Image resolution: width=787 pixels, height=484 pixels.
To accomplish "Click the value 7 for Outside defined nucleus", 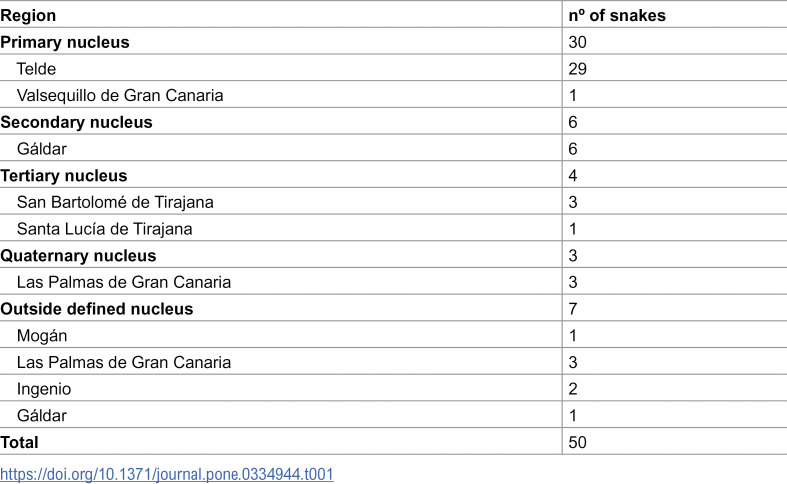I will 573,309.
